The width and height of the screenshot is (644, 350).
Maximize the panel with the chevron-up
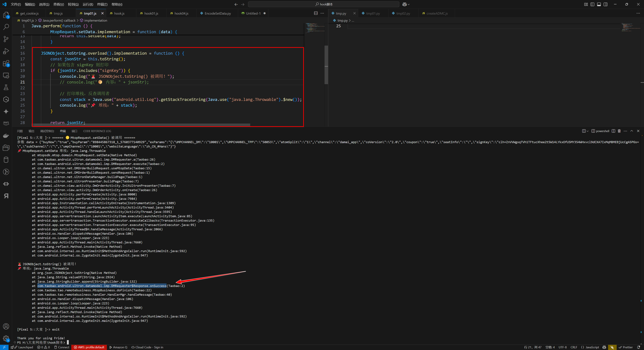631,131
